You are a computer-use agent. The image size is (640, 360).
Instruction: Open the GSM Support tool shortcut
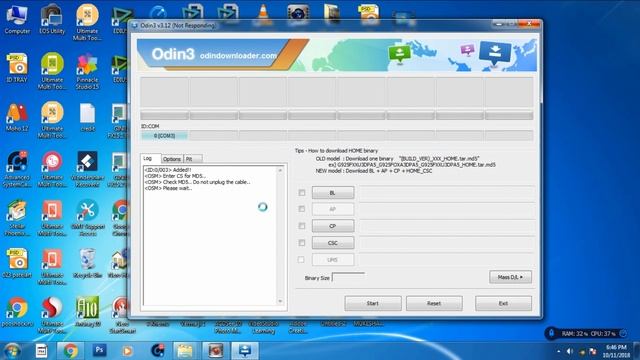pyautogui.click(x=87, y=218)
